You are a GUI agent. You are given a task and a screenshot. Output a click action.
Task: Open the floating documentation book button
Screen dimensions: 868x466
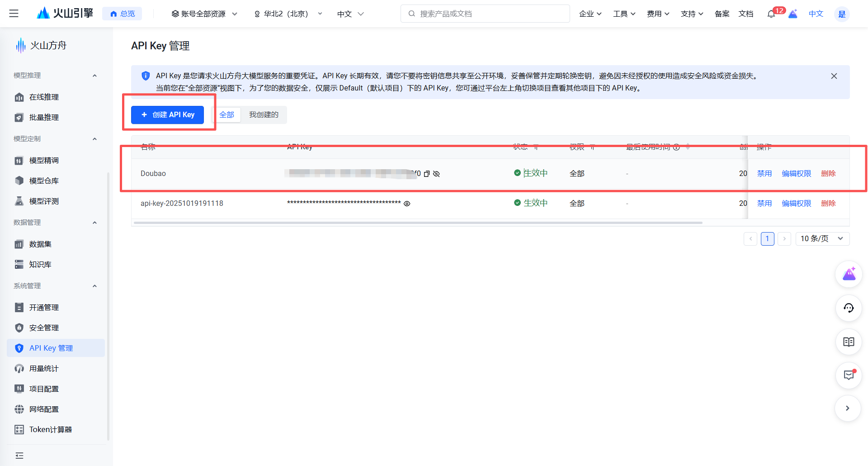click(849, 342)
